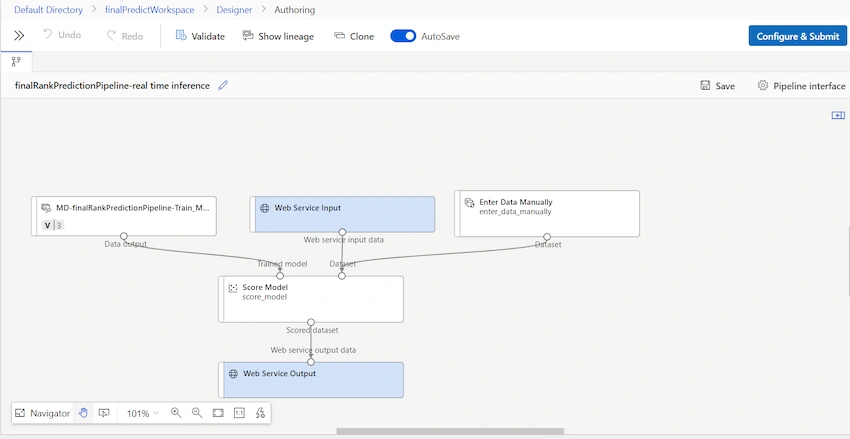Viewport: 850px width, 439px height.
Task: Toggle the AutoSave switch
Action: pyautogui.click(x=403, y=36)
